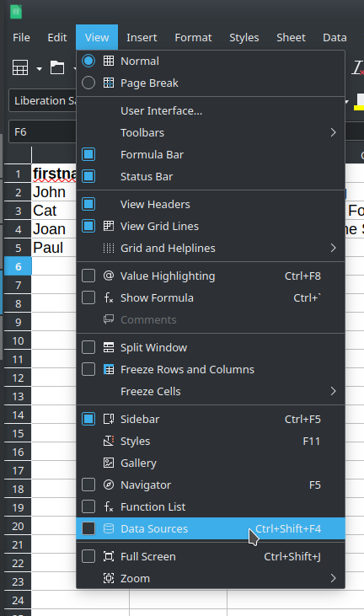The image size is (364, 616).
Task: Click the open folder toolbar icon
Action: point(57,68)
